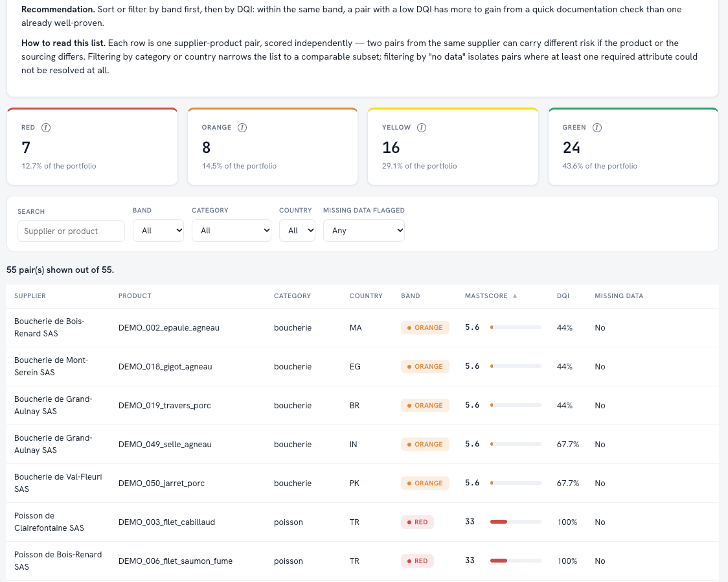Click product DEMO_002_epaule_agneau
728x582 pixels.
coord(169,328)
